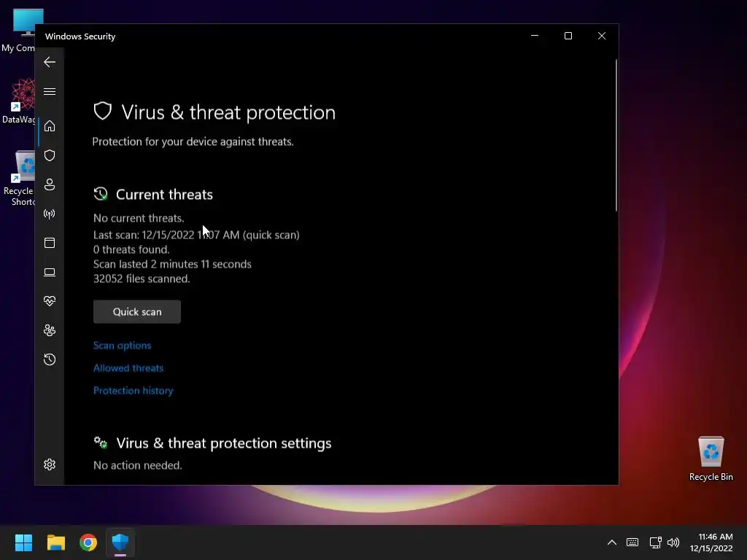
Task: Minimize the Windows Security window
Action: pos(535,36)
